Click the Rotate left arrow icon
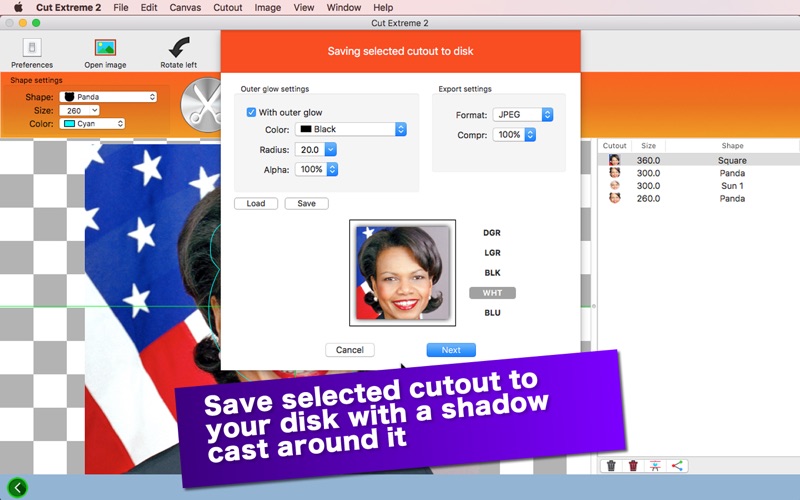The height and width of the screenshot is (500, 800). click(x=179, y=47)
